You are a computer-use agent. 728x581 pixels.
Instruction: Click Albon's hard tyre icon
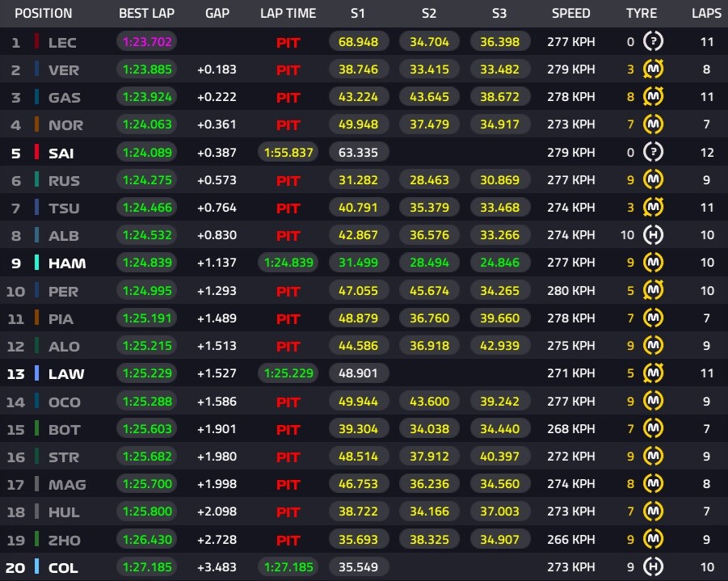653,235
